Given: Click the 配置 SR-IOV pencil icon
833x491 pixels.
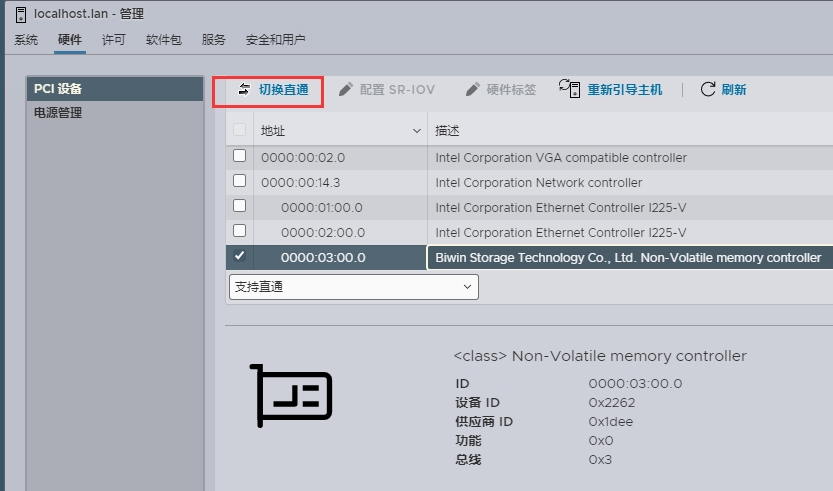Looking at the screenshot, I should 346,90.
